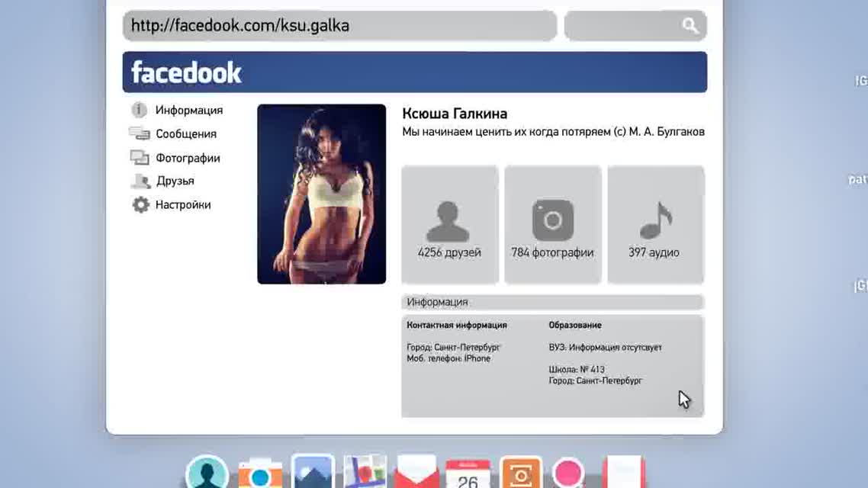Image resolution: width=868 pixels, height=488 pixels.
Task: Click 'Город: Санкт-Петербург' under contact info
Action: pyautogui.click(x=453, y=348)
